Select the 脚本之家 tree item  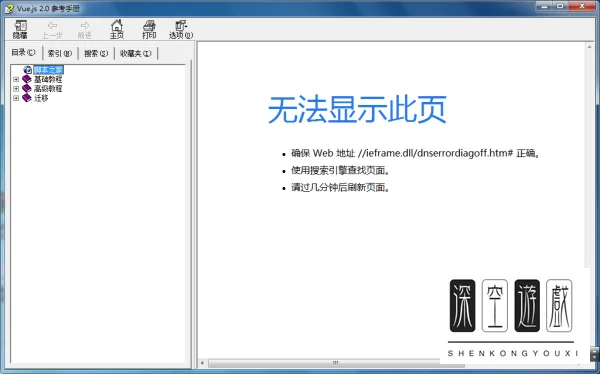point(48,70)
